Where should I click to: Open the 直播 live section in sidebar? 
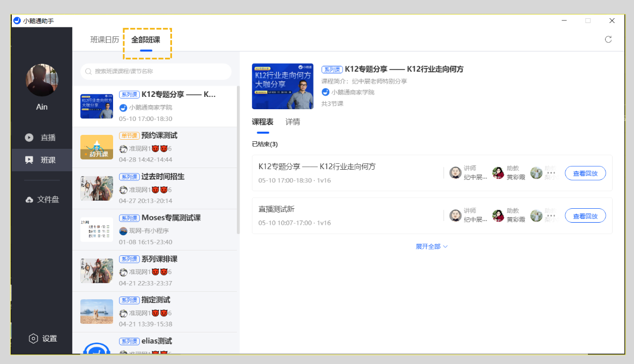pyautogui.click(x=42, y=138)
